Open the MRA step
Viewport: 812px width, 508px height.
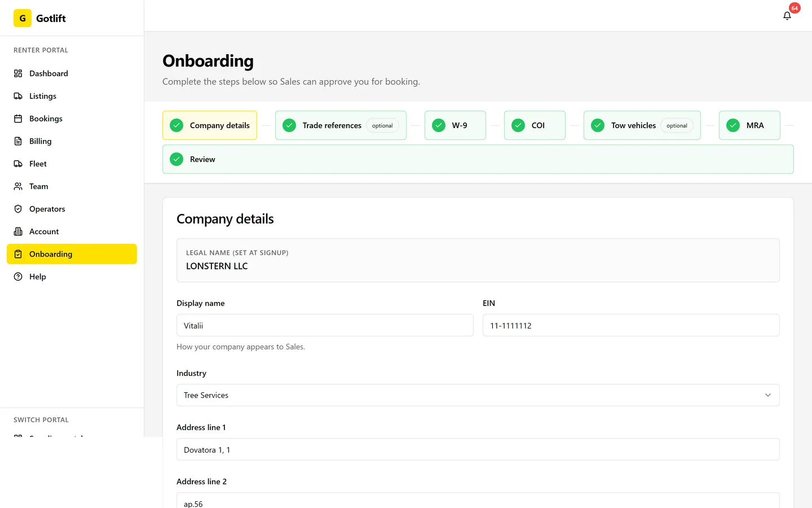coord(749,125)
